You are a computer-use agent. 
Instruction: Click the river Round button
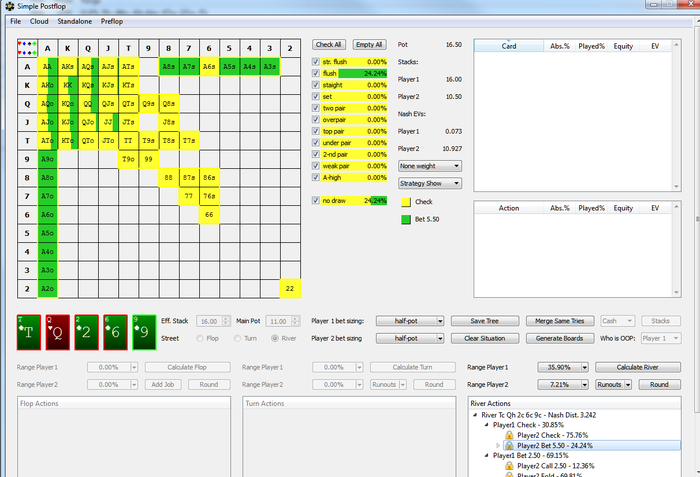(659, 385)
